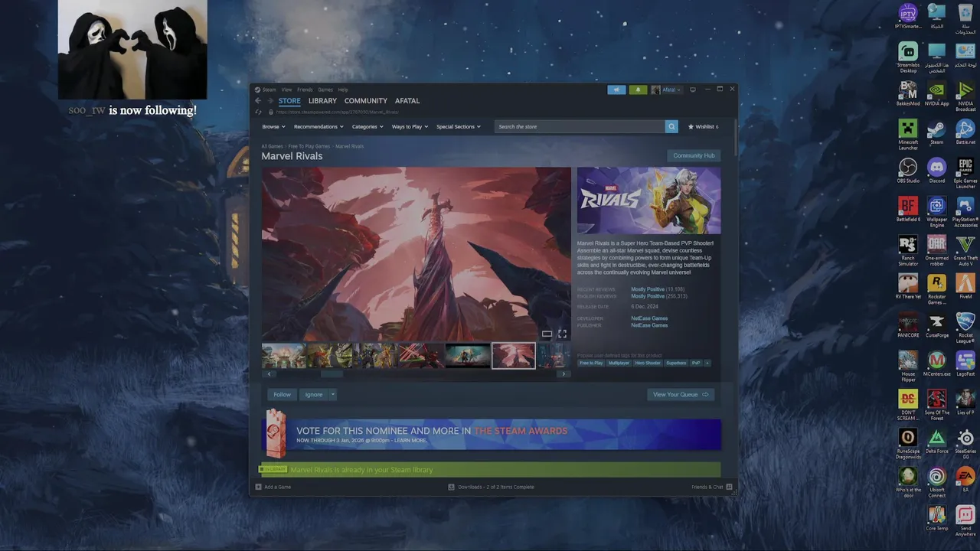The image size is (980, 551).
Task: Open Battle.net desktop shortcut
Action: tap(965, 132)
